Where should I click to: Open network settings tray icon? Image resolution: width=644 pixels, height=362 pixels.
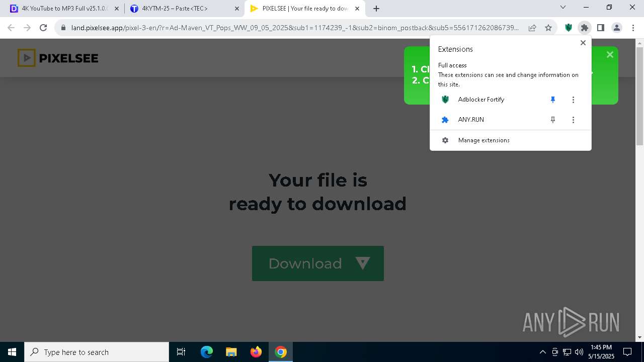567,352
